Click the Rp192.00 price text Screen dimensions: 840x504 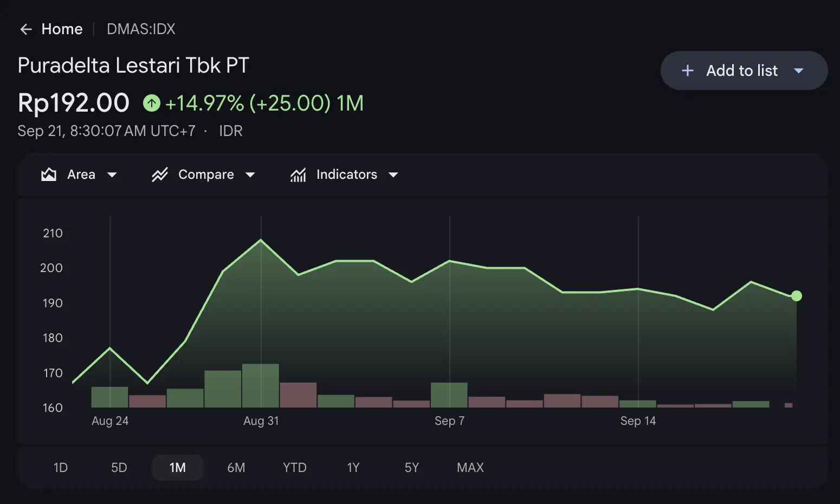(74, 103)
